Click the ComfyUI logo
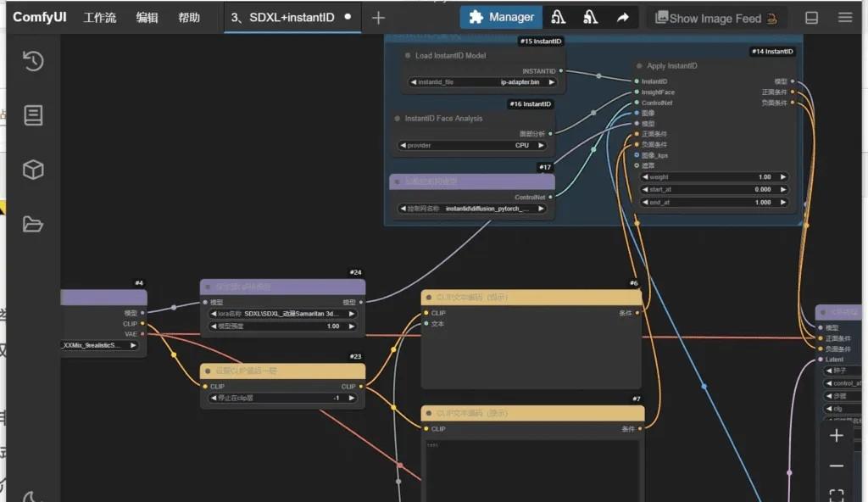 point(39,17)
